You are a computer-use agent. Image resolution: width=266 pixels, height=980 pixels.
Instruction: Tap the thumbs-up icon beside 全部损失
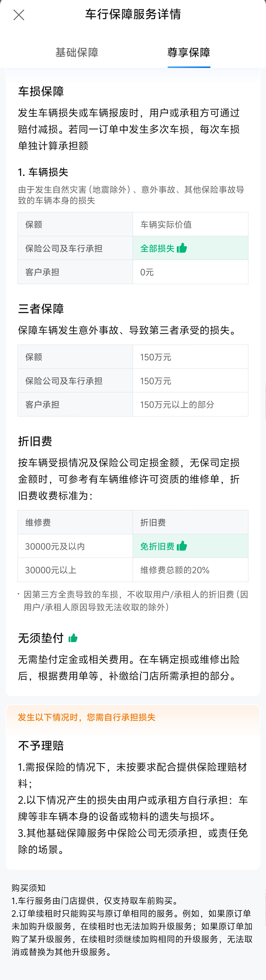tap(182, 248)
